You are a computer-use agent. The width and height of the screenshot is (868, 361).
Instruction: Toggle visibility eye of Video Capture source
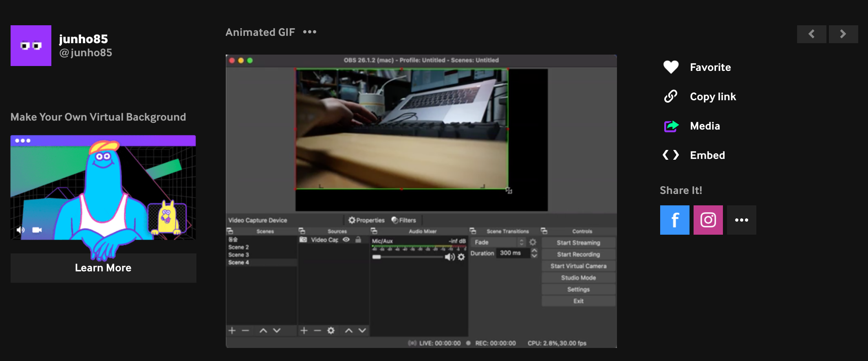(x=346, y=240)
